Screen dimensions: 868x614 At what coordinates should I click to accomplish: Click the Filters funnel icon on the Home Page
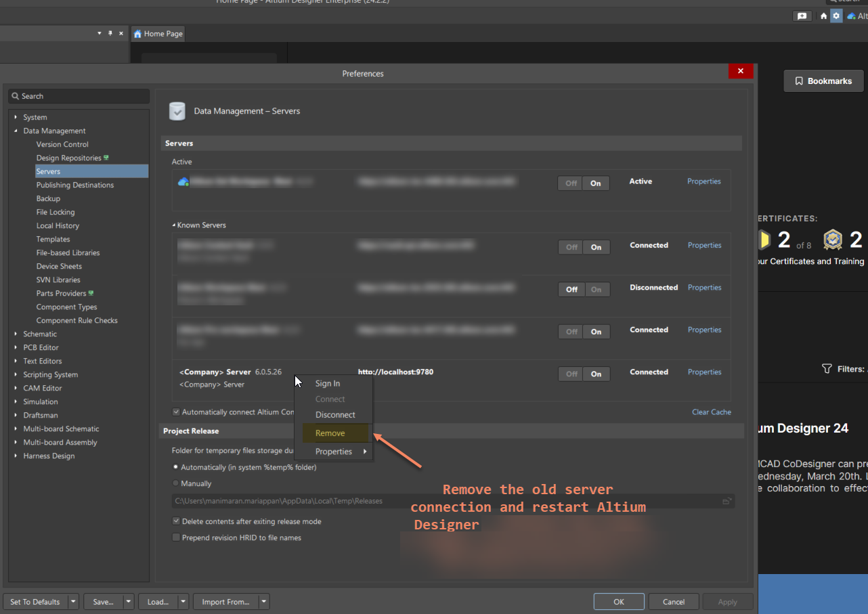point(827,369)
